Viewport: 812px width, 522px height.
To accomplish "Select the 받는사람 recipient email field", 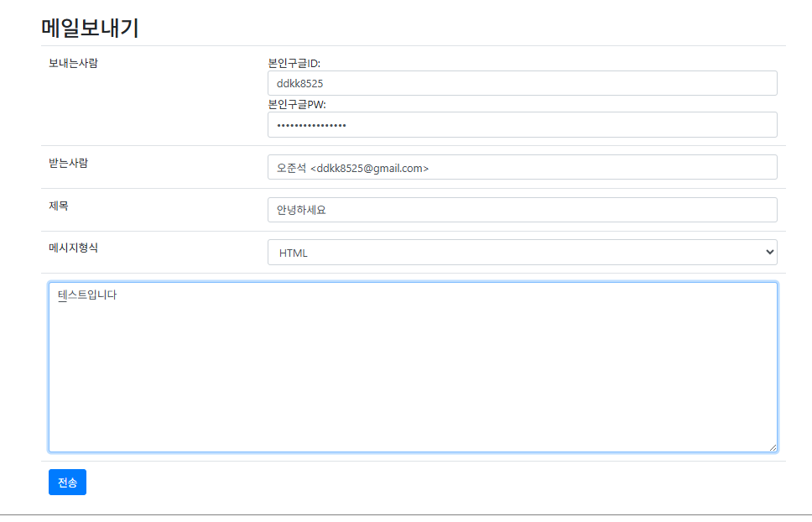I will tap(522, 167).
